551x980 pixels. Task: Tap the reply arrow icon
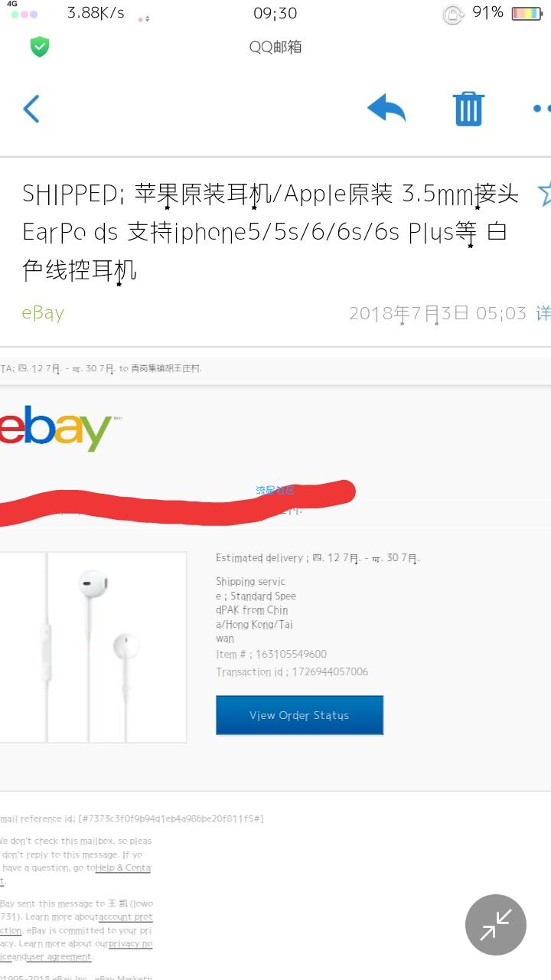[x=386, y=108]
